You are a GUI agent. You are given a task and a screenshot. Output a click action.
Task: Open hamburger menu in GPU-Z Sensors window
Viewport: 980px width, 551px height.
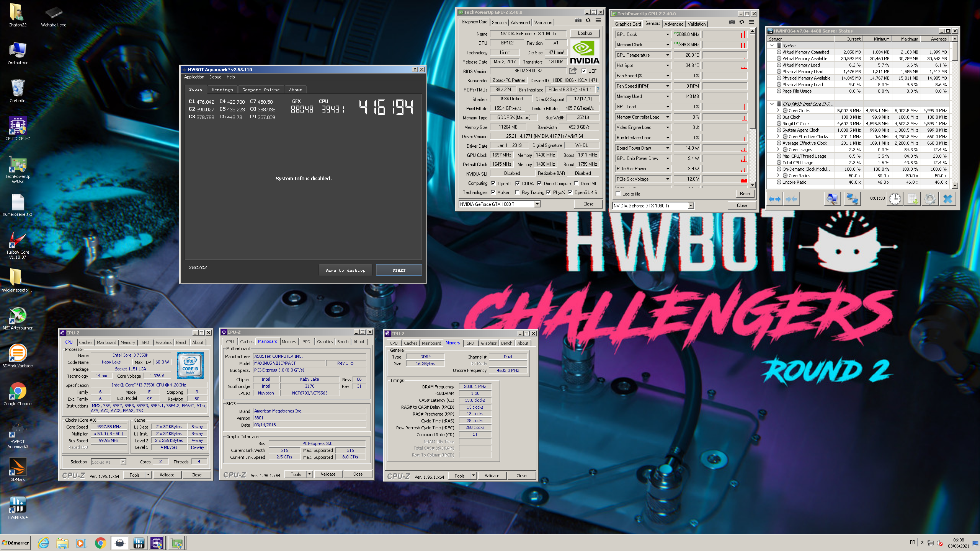(x=751, y=22)
